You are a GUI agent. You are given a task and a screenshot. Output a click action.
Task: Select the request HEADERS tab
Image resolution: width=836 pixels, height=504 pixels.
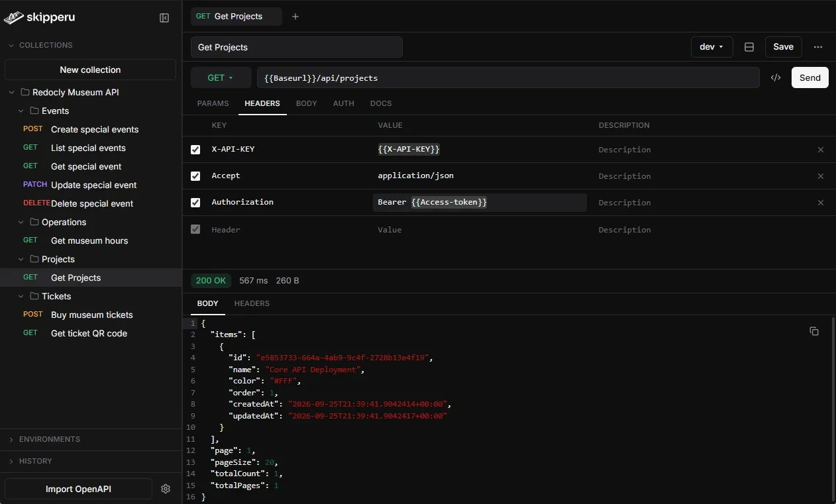(262, 103)
